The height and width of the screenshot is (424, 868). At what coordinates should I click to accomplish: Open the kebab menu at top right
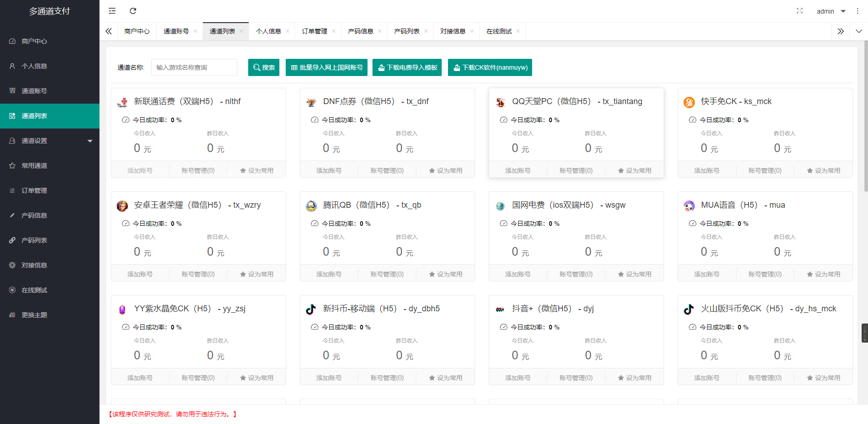858,10
